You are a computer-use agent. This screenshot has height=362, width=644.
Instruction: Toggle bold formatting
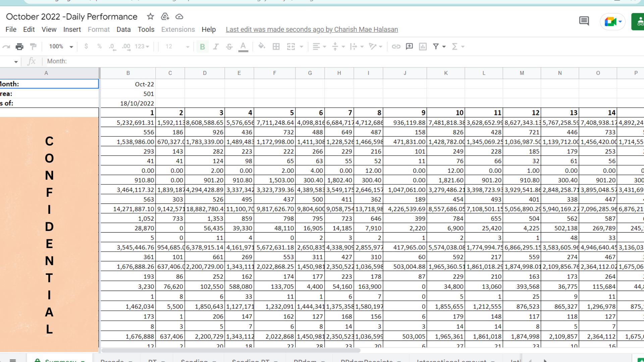202,47
